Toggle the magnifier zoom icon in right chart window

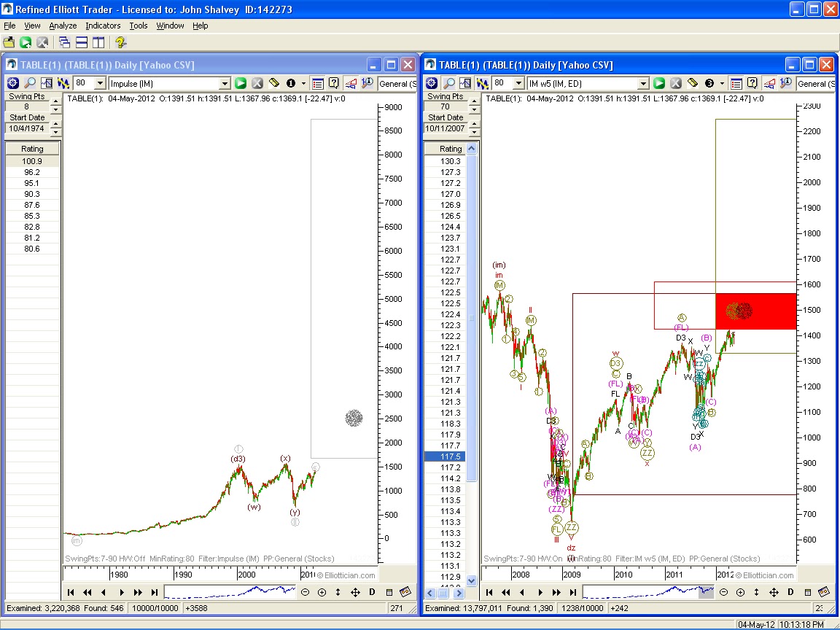[449, 83]
